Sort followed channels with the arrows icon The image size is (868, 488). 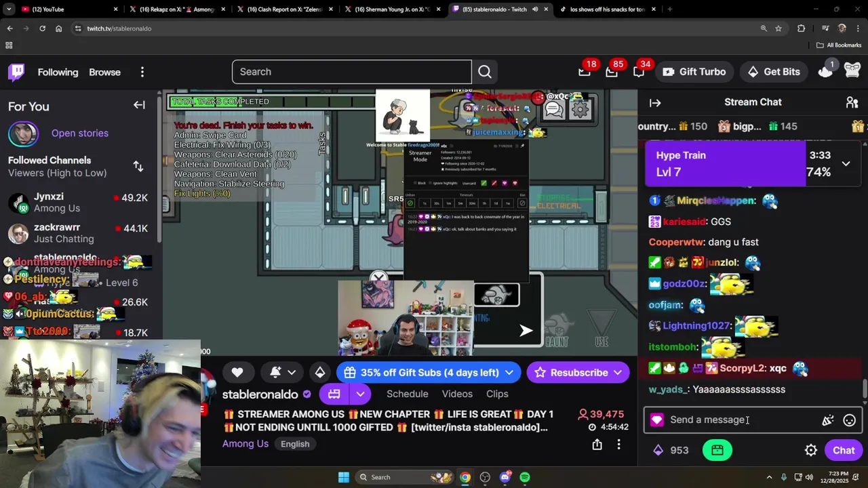point(138,166)
